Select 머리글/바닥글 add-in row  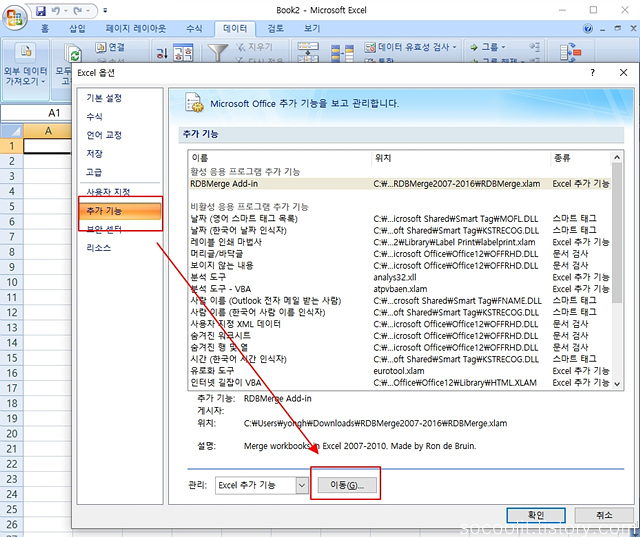click(x=400, y=254)
